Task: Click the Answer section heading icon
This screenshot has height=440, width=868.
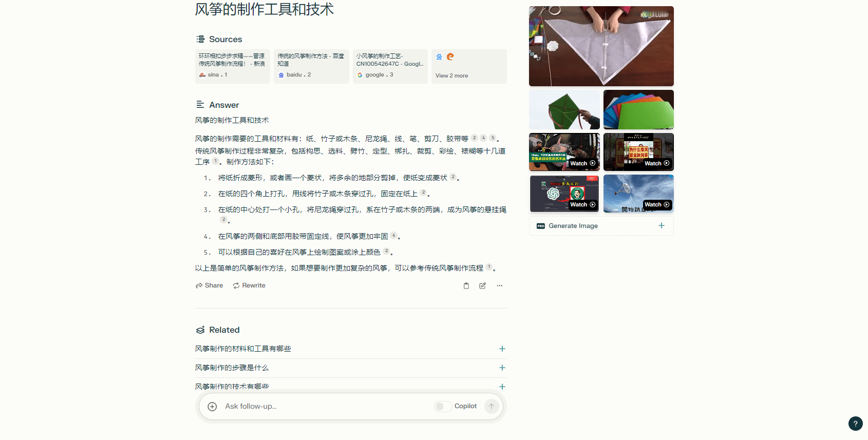Action: (200, 105)
